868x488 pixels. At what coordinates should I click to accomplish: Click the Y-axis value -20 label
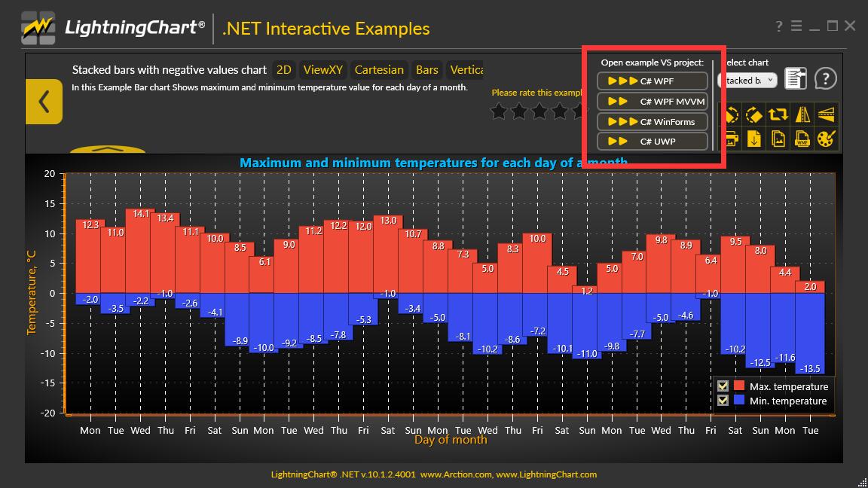(x=48, y=413)
